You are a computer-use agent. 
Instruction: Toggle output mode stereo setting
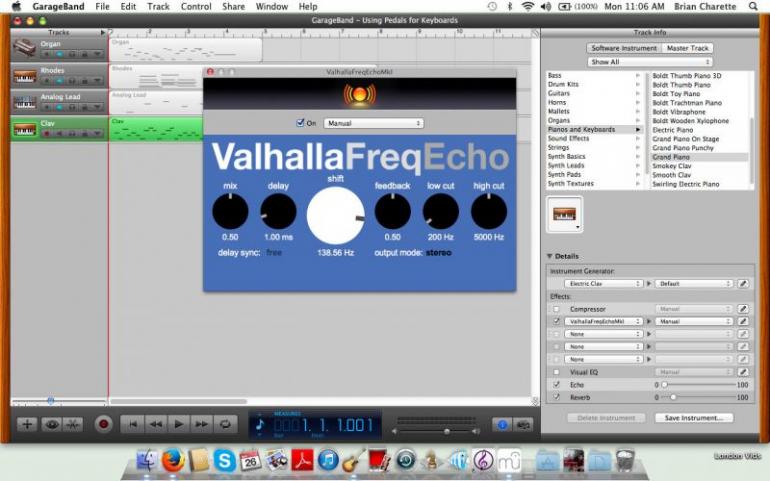439,253
